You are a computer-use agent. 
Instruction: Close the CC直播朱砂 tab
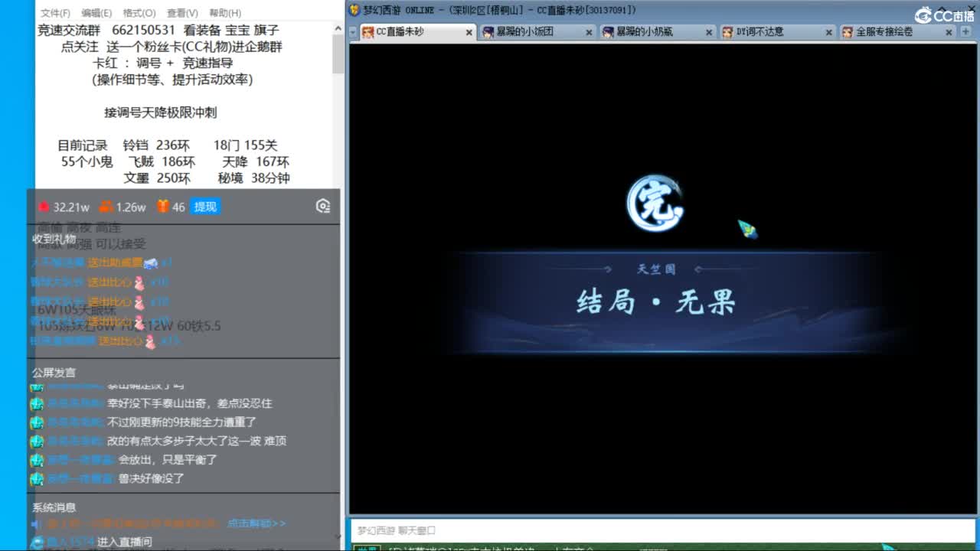469,32
